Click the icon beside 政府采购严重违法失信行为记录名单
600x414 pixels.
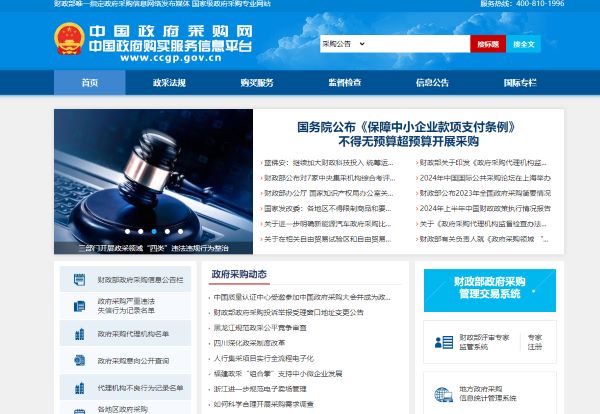(x=79, y=306)
